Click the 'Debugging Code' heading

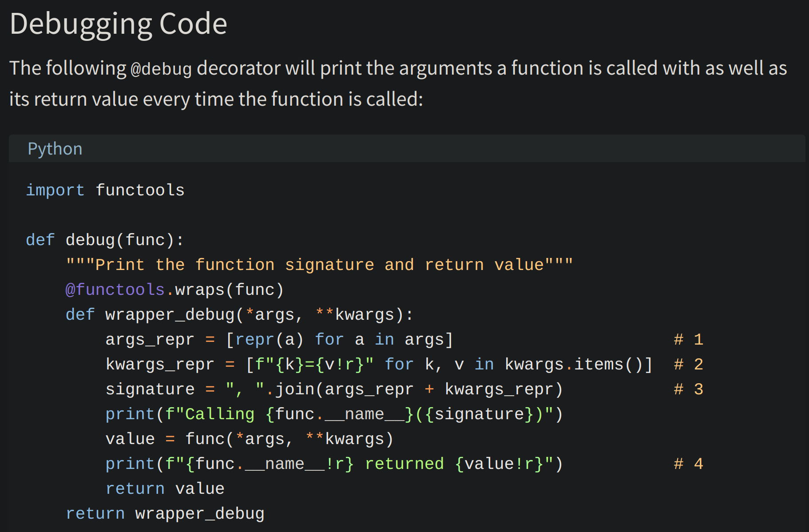tap(119, 24)
